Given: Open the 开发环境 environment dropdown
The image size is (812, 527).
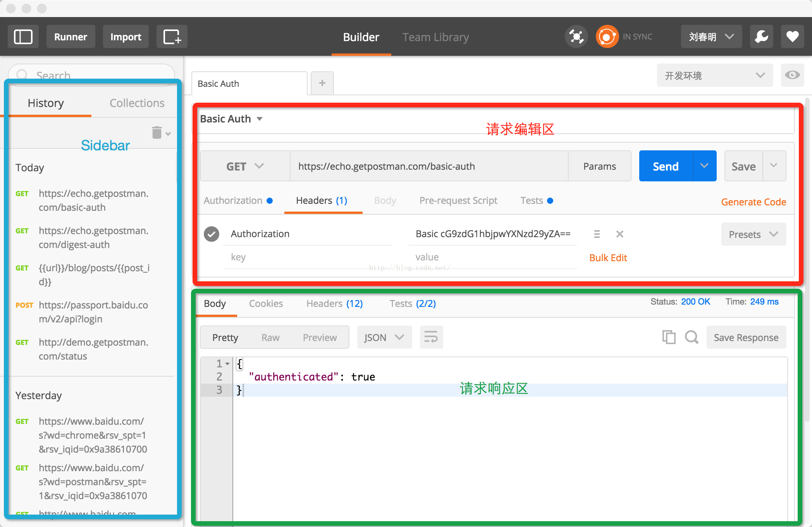Looking at the screenshot, I should click(715, 75).
